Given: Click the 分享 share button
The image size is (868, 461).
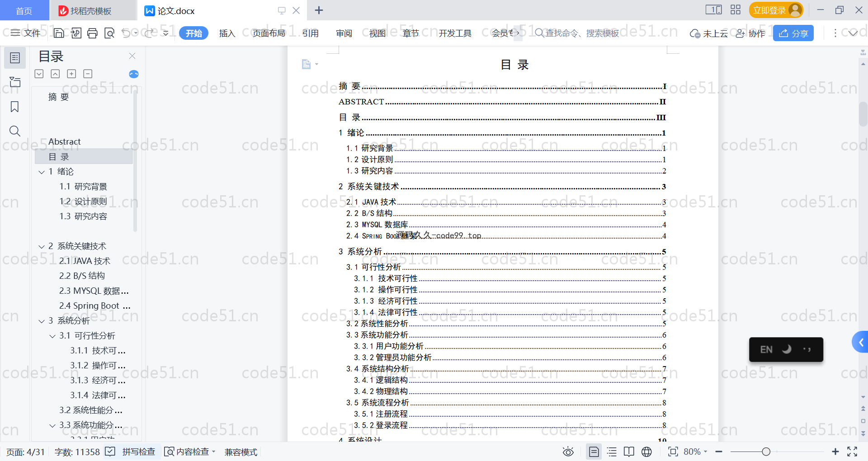Looking at the screenshot, I should coord(793,33).
